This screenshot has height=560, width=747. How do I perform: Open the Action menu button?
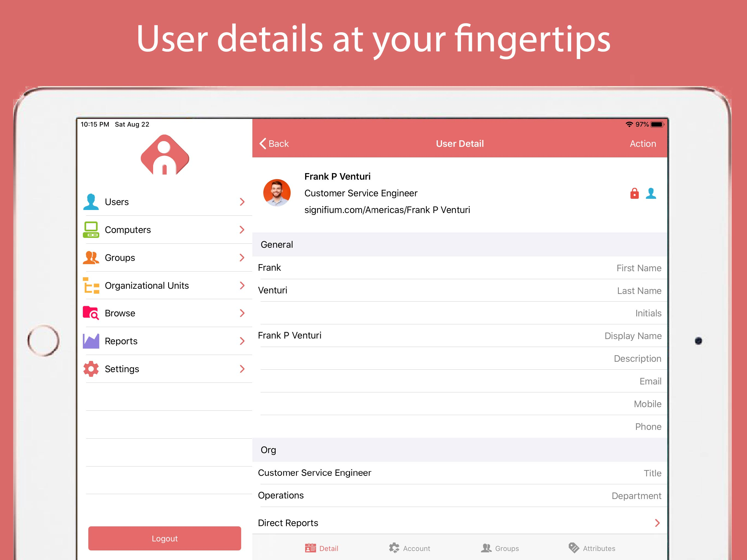[x=643, y=144]
